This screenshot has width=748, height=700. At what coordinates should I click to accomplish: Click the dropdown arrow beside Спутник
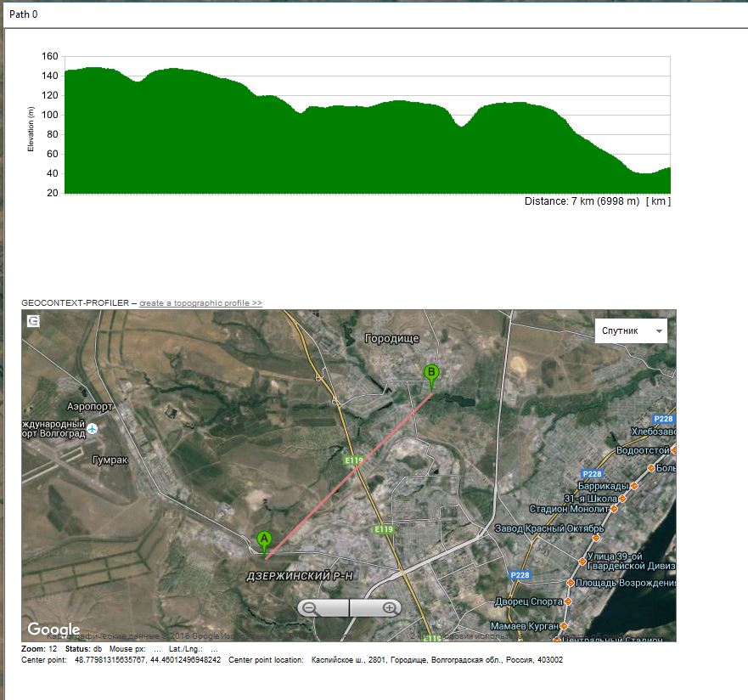658,330
